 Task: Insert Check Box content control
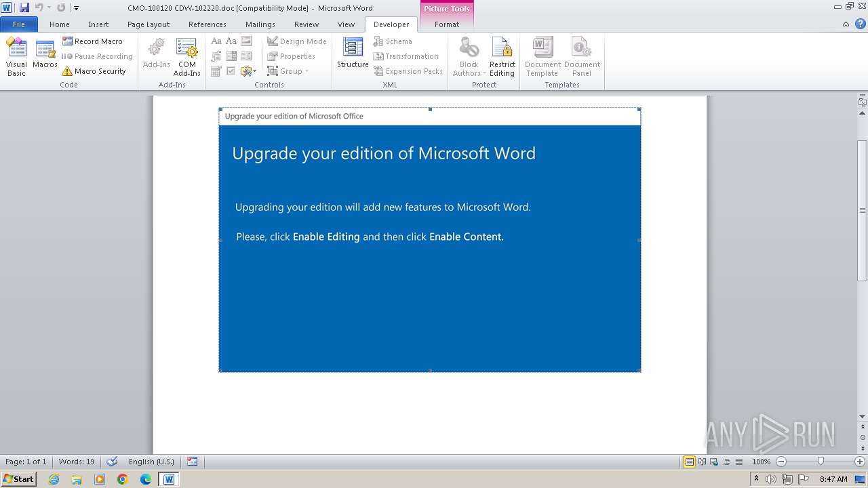(231, 71)
